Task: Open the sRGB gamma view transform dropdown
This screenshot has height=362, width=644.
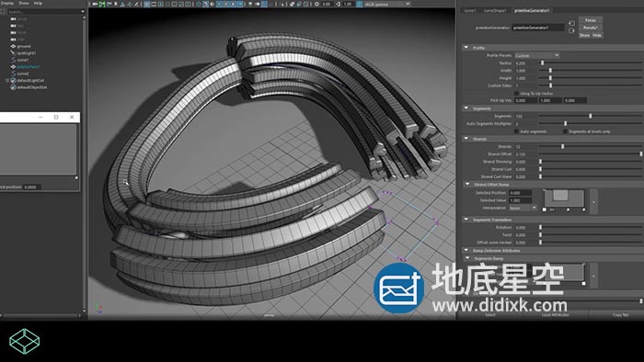Action: [x=387, y=4]
